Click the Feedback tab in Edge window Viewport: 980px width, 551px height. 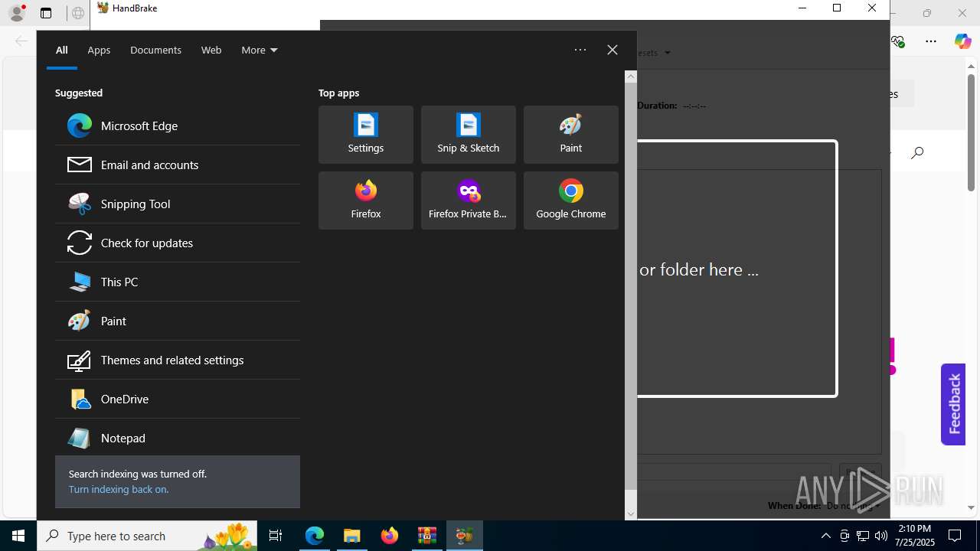pyautogui.click(x=953, y=404)
